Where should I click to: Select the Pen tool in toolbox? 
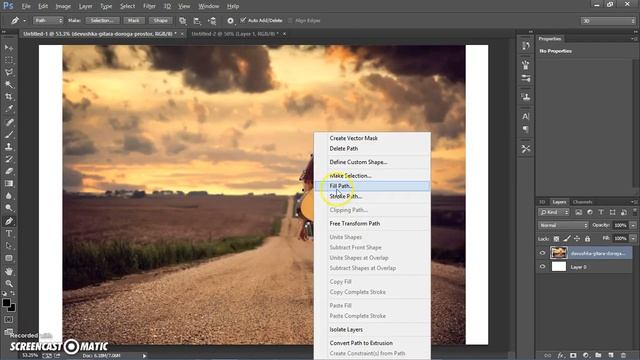(9, 221)
